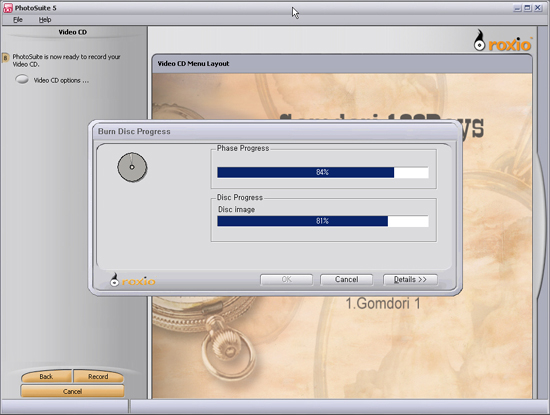Screen dimensions: 550x415
Task: Click the Phase Progress bar at 84%
Action: 323,172
